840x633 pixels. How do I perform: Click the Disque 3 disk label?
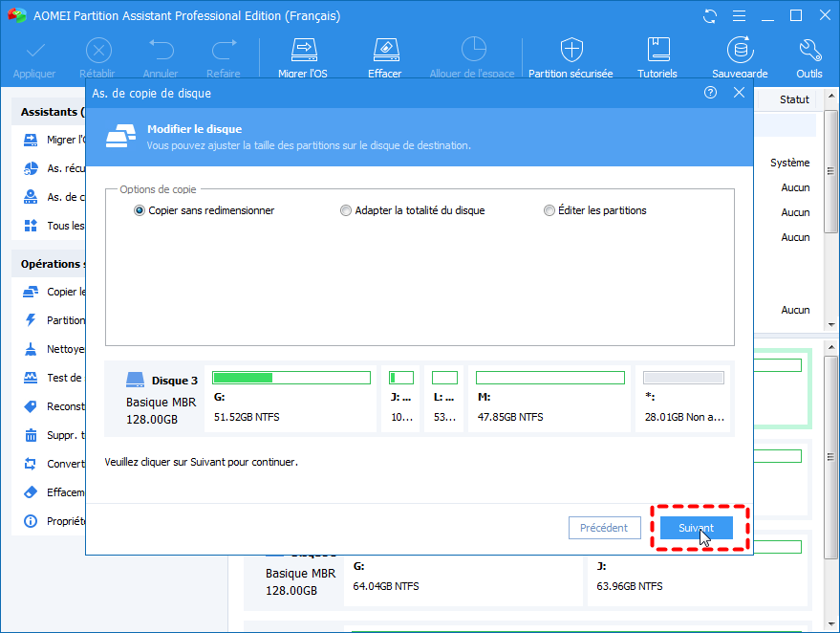pyautogui.click(x=175, y=381)
